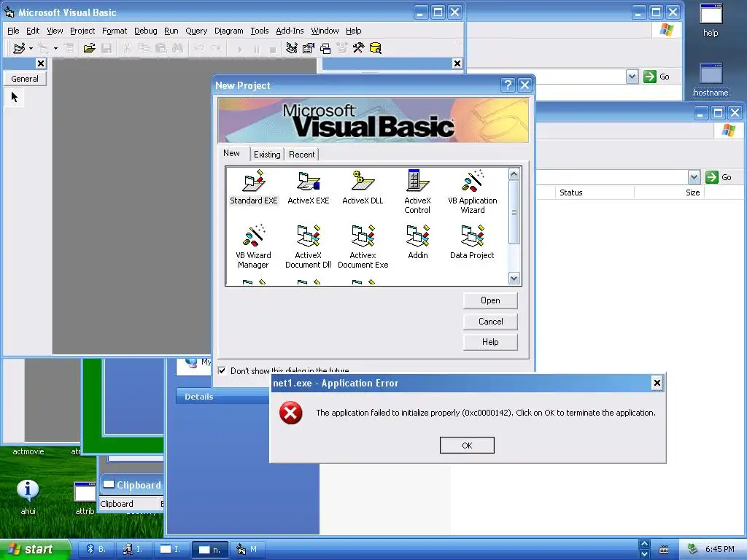The image size is (747, 560).
Task: Click Go button in upper background window
Action: (x=657, y=77)
